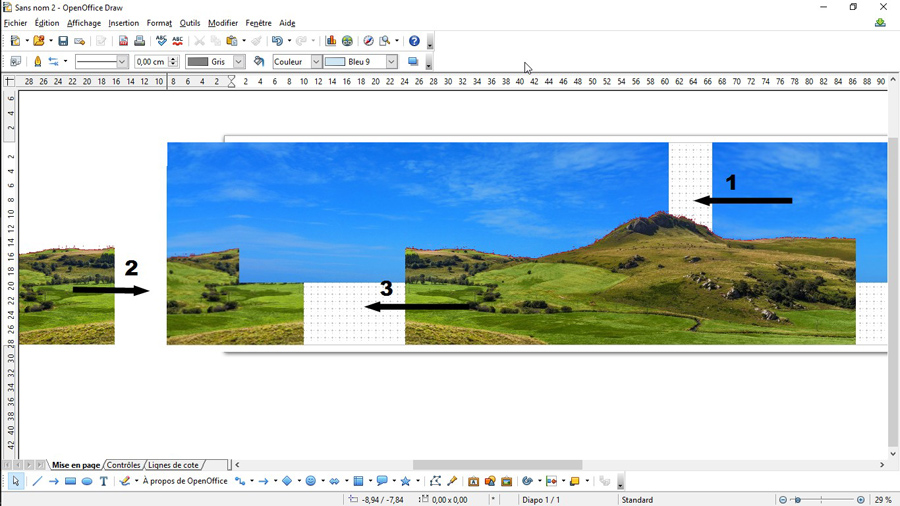Open the Navigator compass icon
900x506 pixels.
tap(368, 41)
